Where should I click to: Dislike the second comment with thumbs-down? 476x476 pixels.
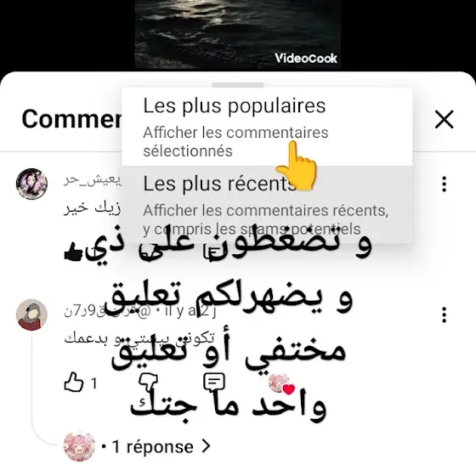coord(148,382)
